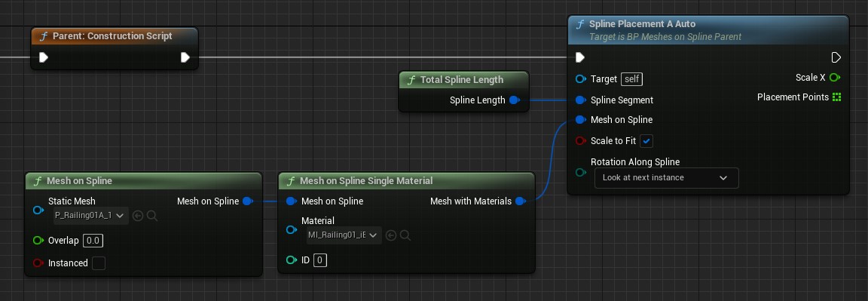Click Spline Placement A Auto input exec pin
Viewport: 868px width, 301px height.
pyautogui.click(x=579, y=57)
